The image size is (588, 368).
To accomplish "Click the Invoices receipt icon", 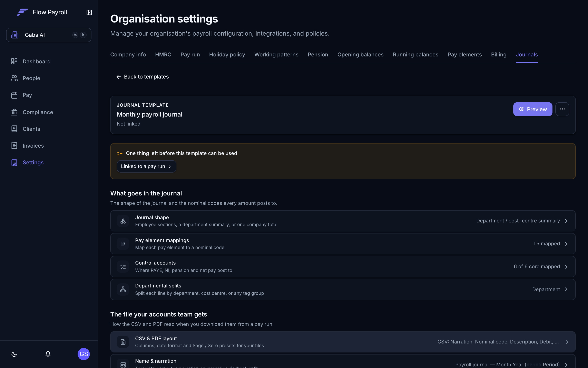I will (x=14, y=146).
